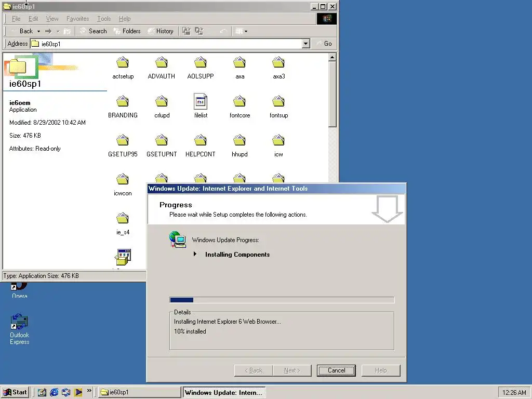Viewport: 532px width, 399px height.
Task: Click the Start button
Action: (x=15, y=392)
